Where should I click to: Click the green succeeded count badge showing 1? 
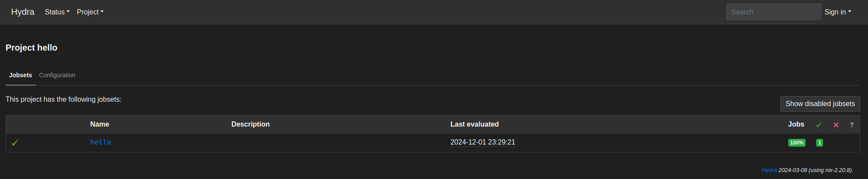pyautogui.click(x=820, y=143)
